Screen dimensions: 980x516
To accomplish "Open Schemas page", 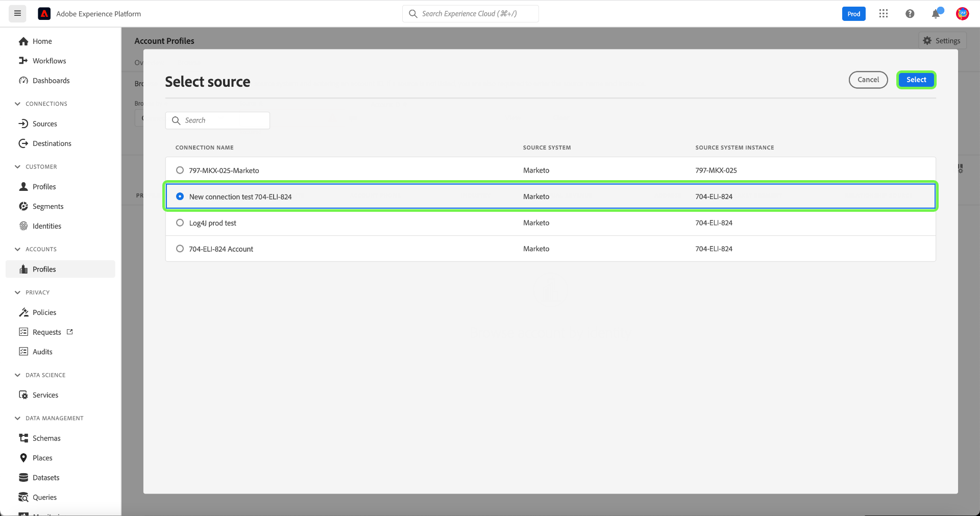I will [46, 438].
